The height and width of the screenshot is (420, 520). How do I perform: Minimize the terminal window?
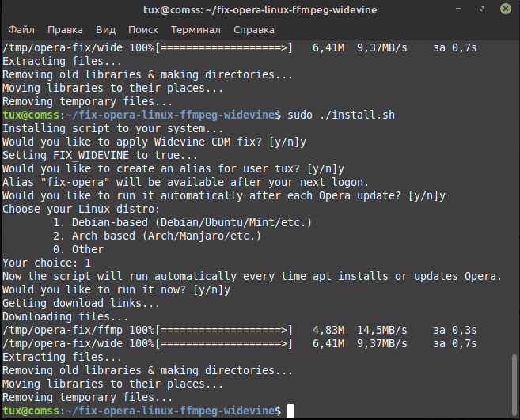tap(460, 9)
